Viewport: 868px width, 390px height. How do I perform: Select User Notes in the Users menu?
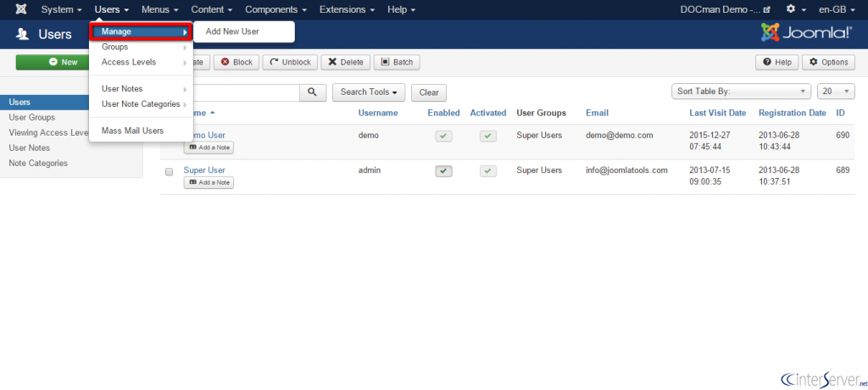click(x=141, y=89)
